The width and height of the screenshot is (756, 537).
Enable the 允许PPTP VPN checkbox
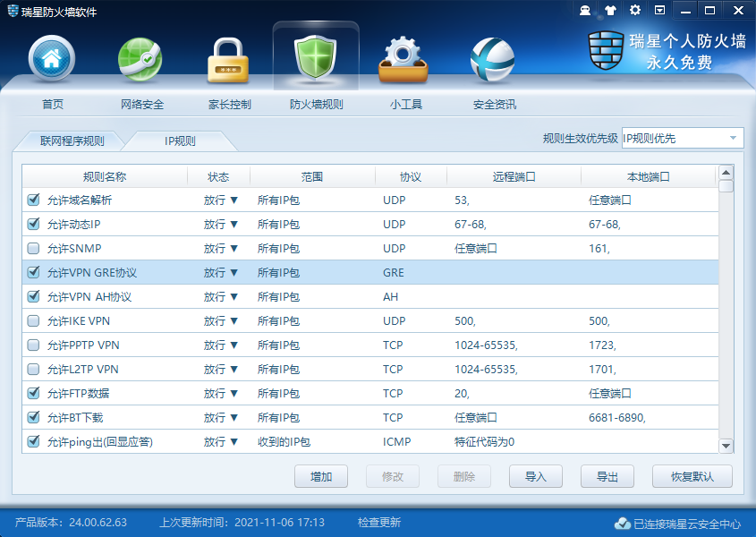click(33, 345)
